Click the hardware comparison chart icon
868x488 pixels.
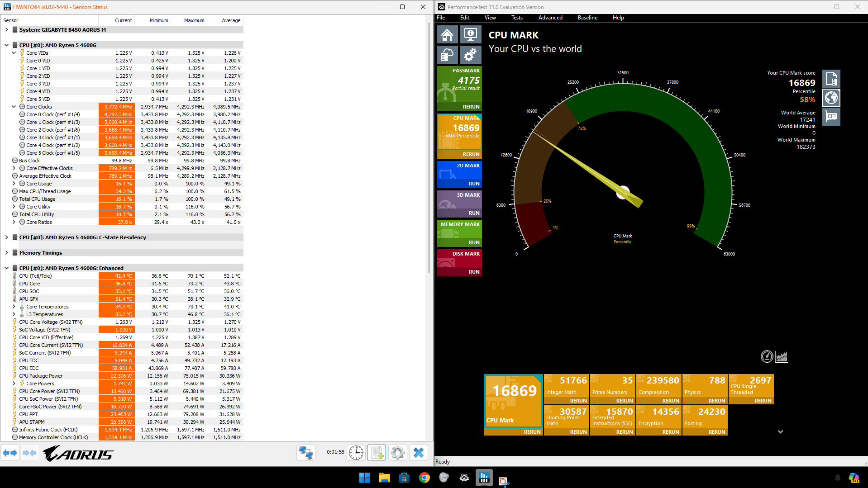(831, 117)
